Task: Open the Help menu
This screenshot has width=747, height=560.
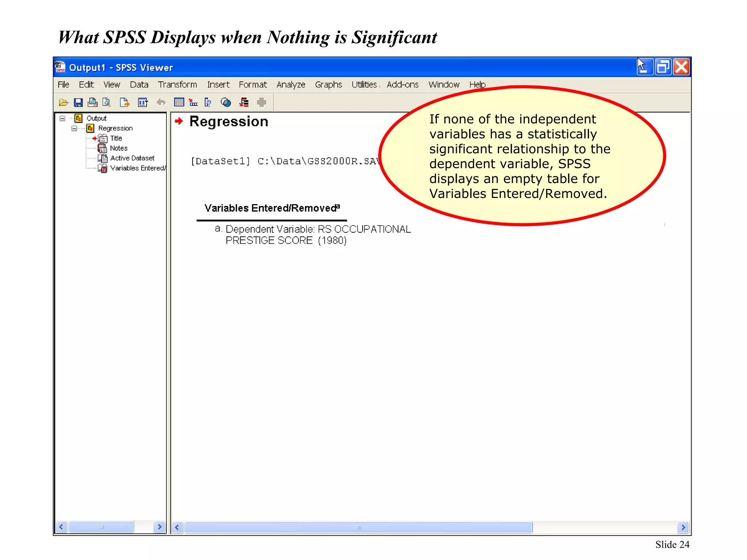Action: point(477,85)
